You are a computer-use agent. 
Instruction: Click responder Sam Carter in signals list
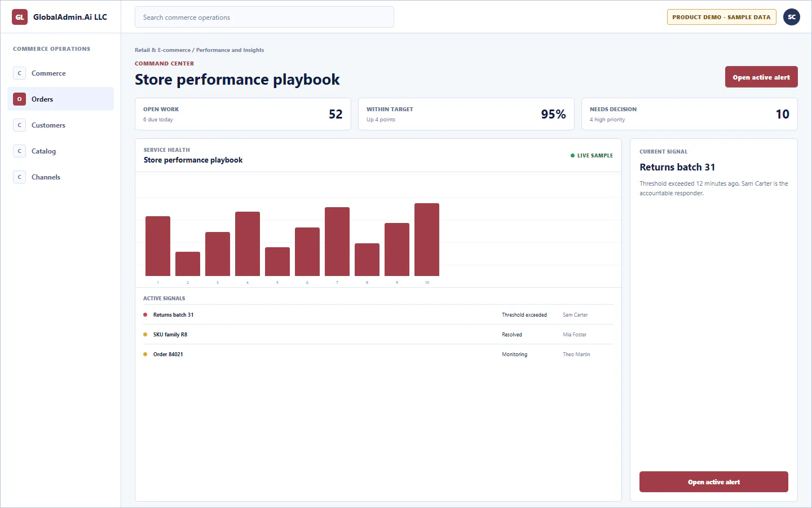[575, 315]
